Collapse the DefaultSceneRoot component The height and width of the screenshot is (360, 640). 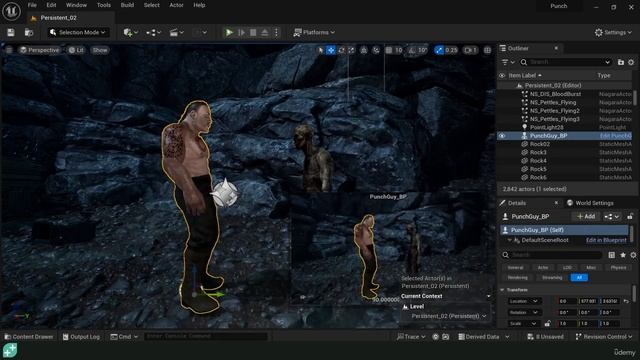(x=510, y=240)
